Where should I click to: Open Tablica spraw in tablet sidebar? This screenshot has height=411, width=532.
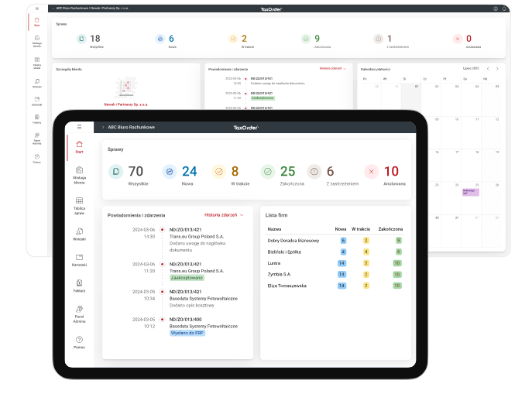(x=79, y=204)
